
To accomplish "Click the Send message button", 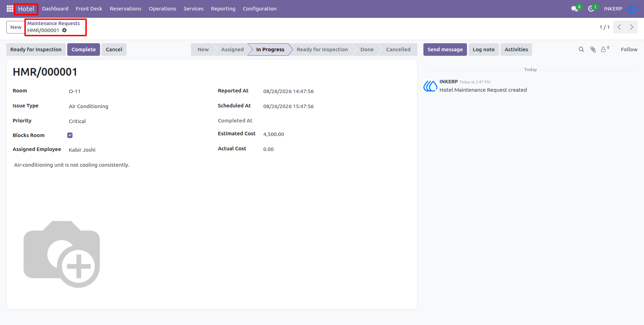I will pos(445,50).
